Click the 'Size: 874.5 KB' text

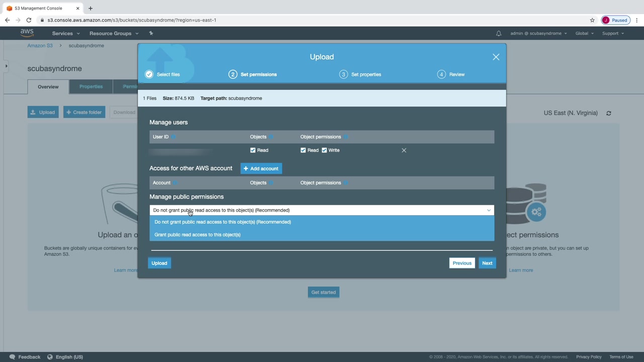pyautogui.click(x=178, y=99)
